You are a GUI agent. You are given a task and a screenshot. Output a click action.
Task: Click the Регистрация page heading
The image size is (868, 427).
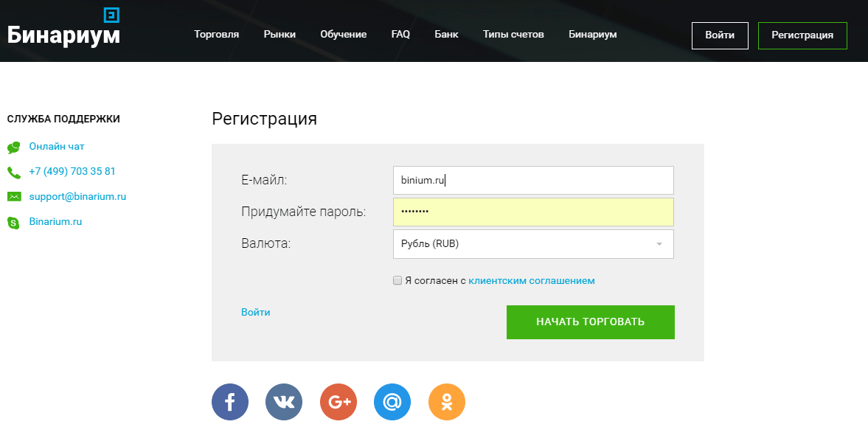click(x=264, y=119)
